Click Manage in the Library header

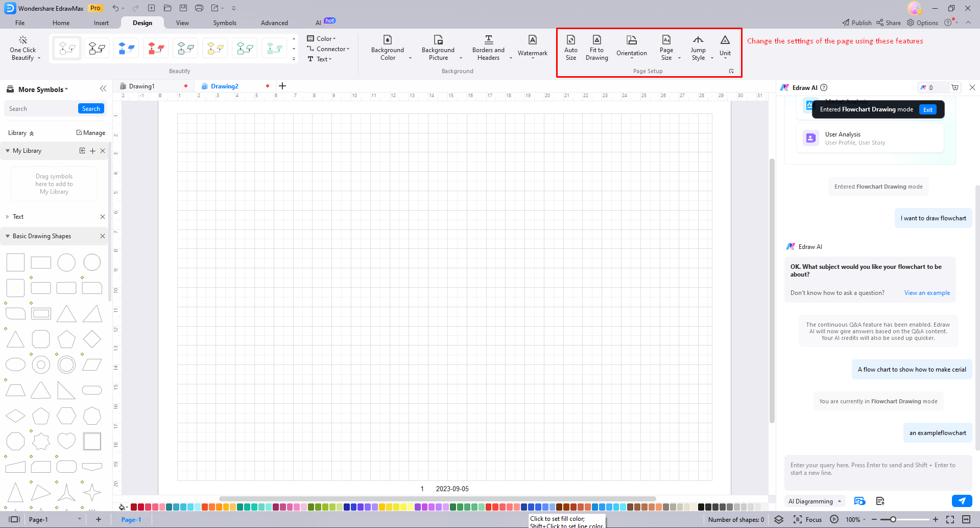(91, 133)
